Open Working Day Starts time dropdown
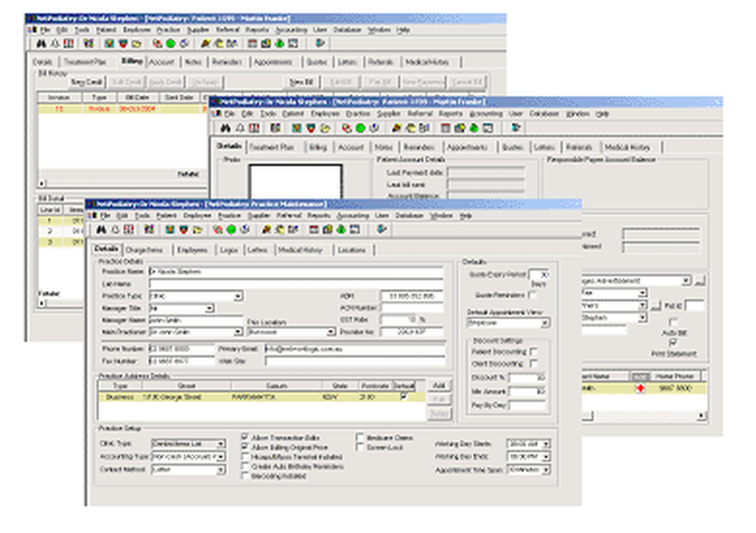 [547, 443]
